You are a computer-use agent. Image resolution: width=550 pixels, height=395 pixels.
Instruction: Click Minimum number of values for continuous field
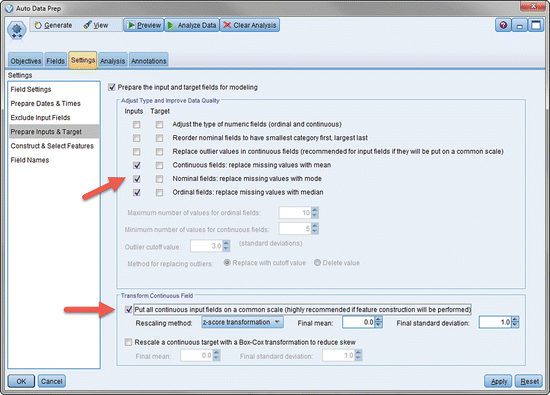pos(295,229)
